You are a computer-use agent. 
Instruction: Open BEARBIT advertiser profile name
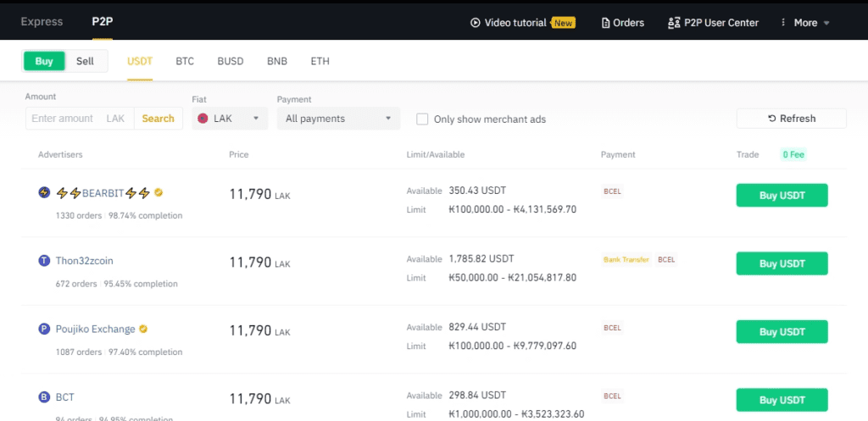(x=103, y=192)
